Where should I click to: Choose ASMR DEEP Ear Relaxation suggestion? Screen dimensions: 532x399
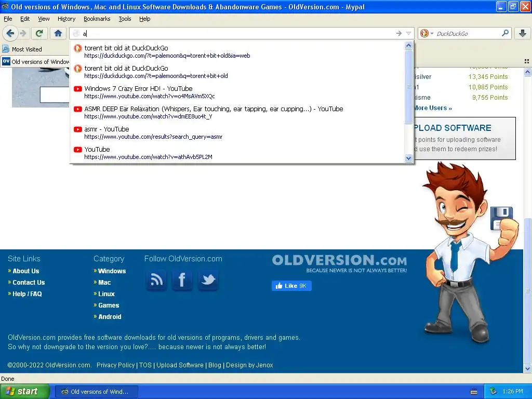(237, 112)
